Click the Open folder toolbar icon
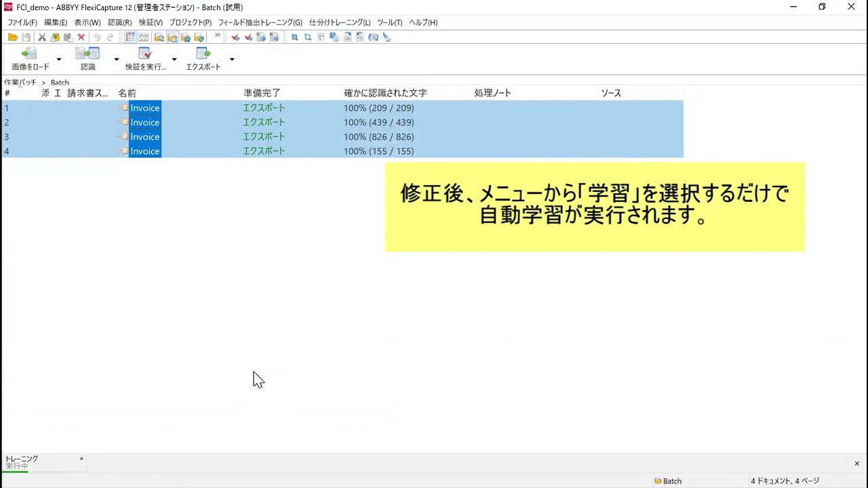The image size is (868, 488). coord(12,37)
